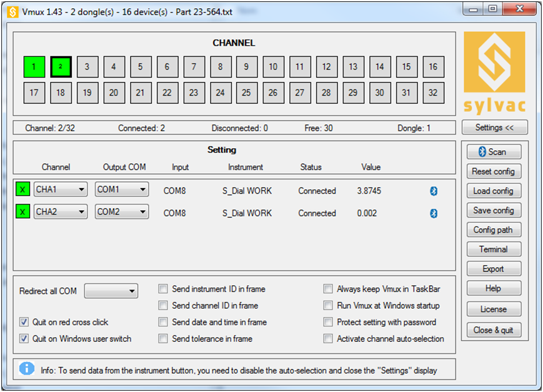Image resolution: width=543 pixels, height=392 pixels.
Task: Select channel 4 box
Action: pyautogui.click(x=114, y=66)
